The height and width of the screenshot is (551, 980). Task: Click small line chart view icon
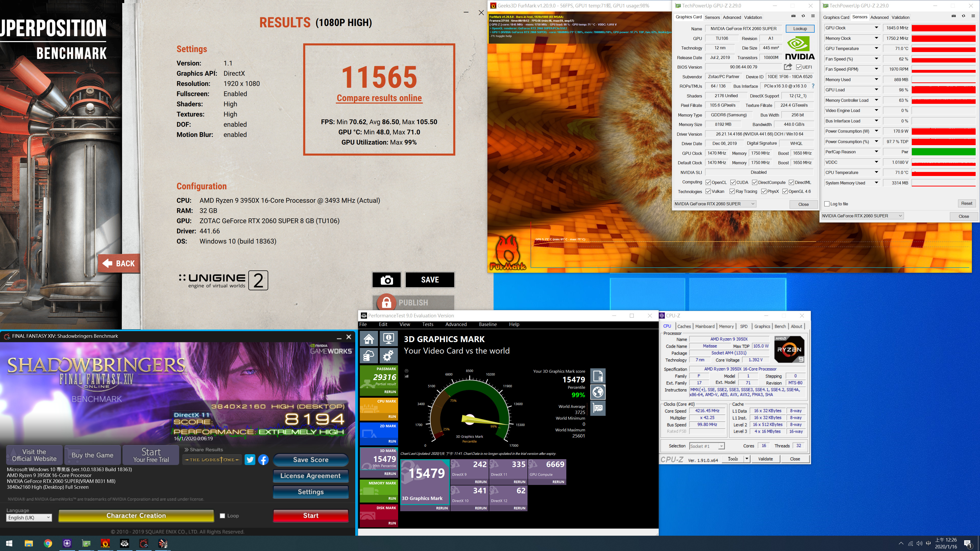[x=406, y=376]
